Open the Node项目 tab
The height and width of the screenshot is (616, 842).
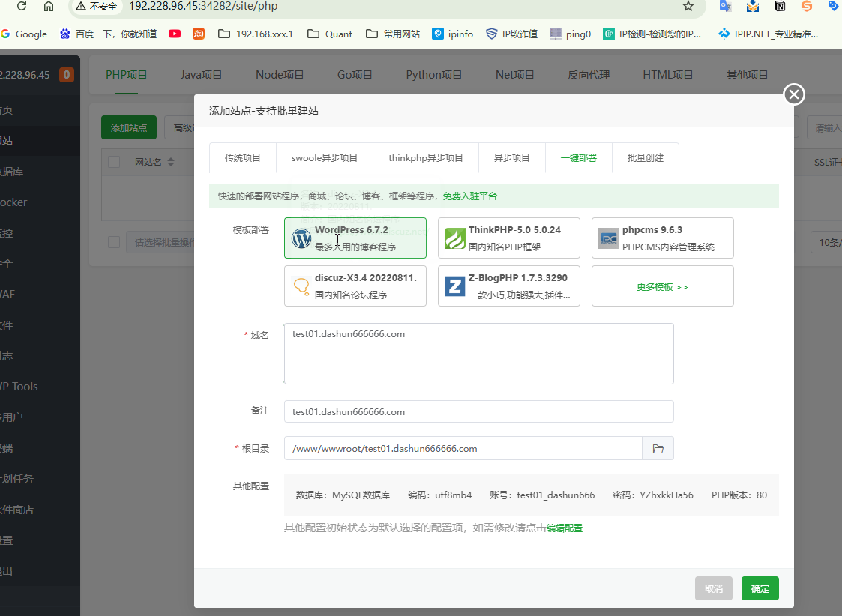coord(280,75)
